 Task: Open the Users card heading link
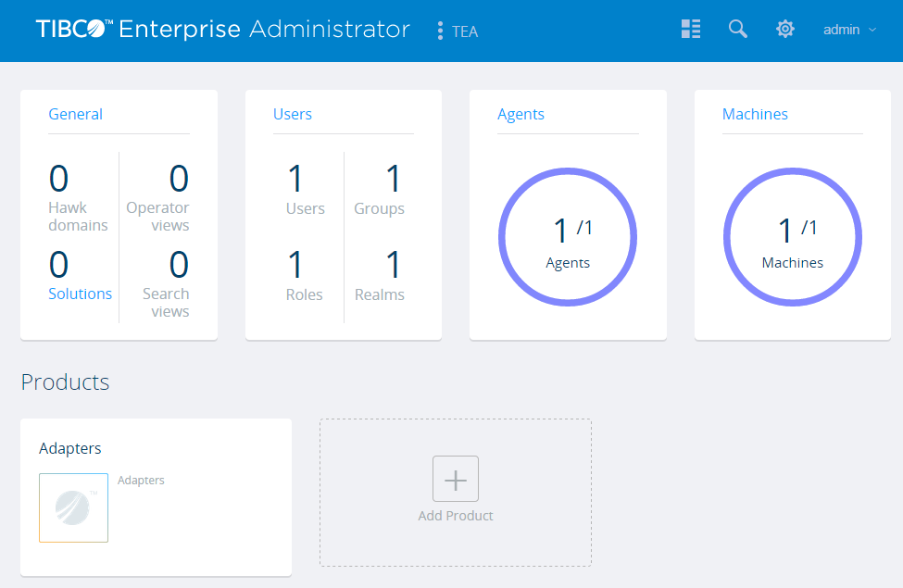292,115
